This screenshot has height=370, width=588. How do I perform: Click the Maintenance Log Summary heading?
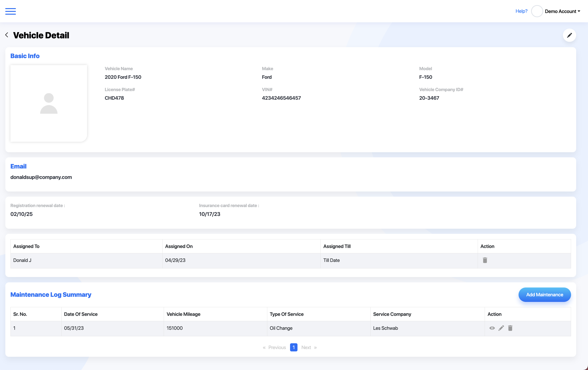[51, 295]
